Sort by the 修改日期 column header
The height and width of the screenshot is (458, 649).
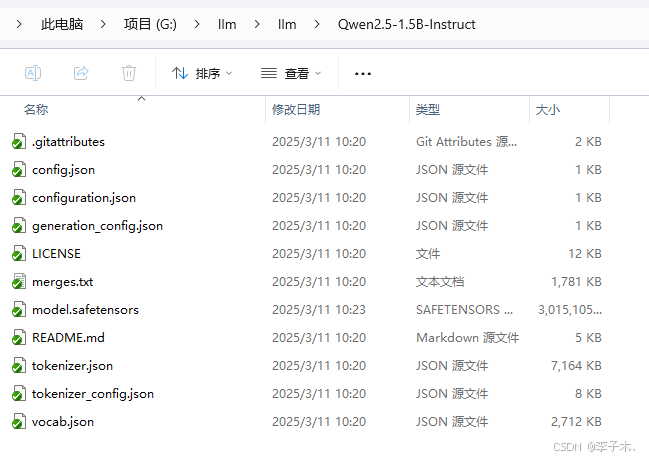296,110
